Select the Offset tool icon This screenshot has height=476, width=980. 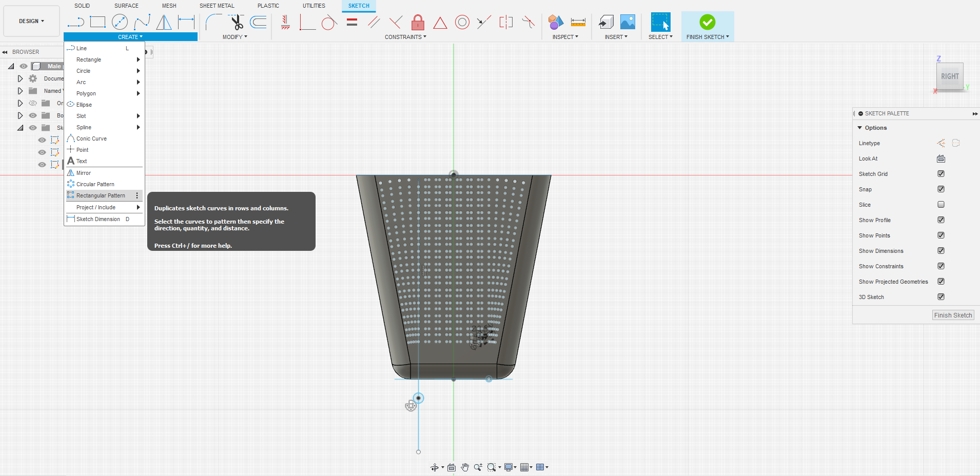pyautogui.click(x=258, y=22)
